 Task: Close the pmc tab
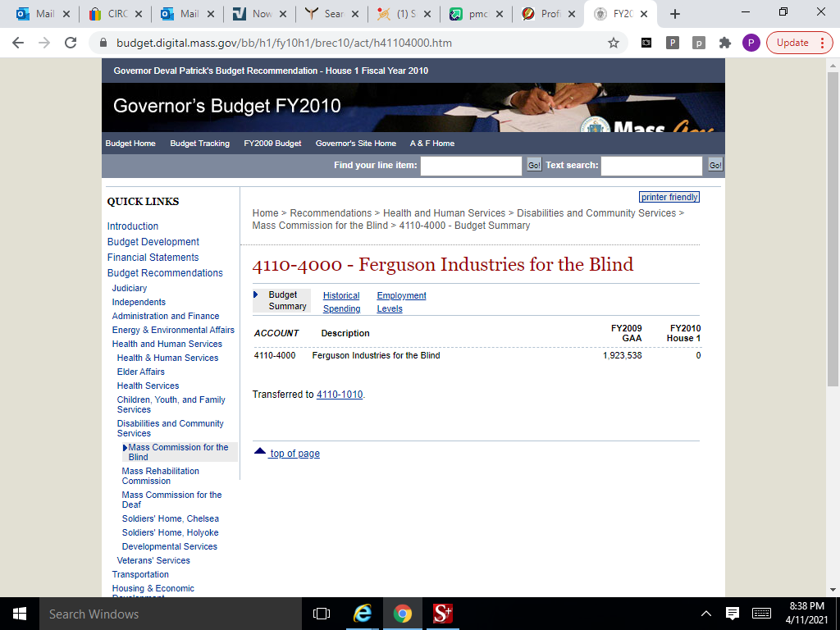(500, 15)
